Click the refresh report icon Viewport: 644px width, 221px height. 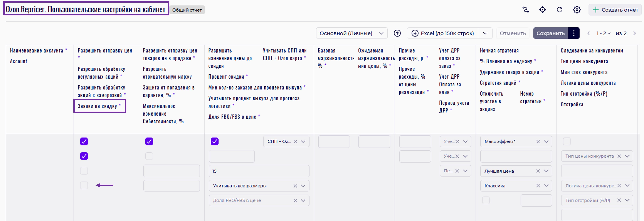pos(560,10)
